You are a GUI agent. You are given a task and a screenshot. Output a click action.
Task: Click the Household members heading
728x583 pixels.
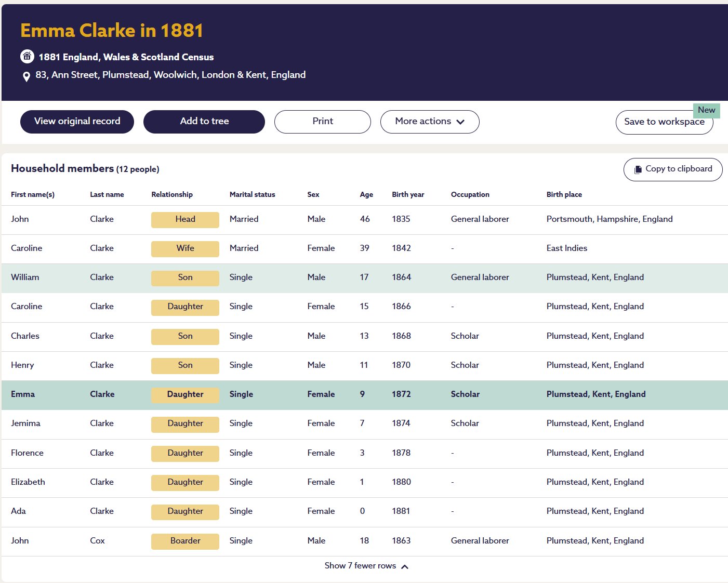pyautogui.click(x=62, y=168)
